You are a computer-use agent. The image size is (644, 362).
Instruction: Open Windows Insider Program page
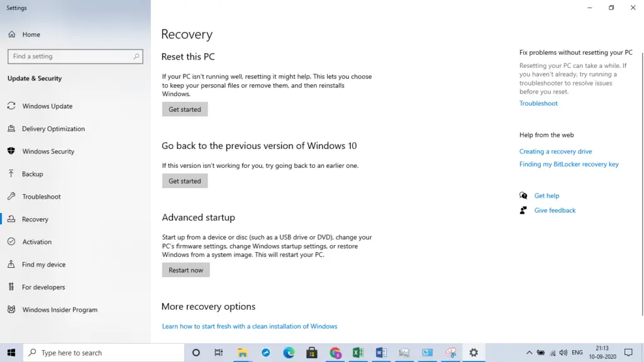60,309
